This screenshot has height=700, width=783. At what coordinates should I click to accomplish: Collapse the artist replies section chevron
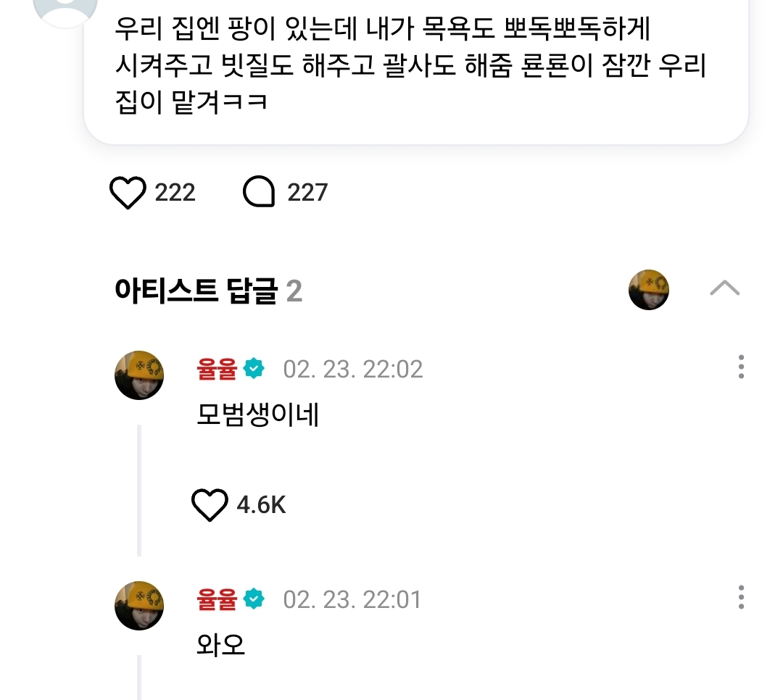(x=724, y=288)
